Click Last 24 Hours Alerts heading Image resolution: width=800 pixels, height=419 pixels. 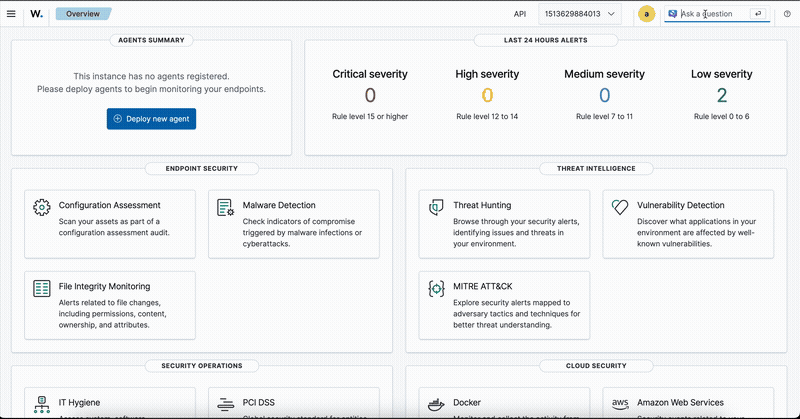[545, 40]
